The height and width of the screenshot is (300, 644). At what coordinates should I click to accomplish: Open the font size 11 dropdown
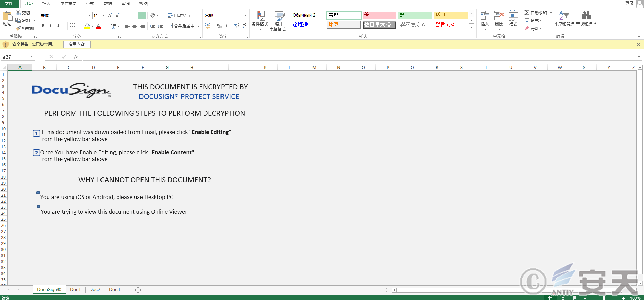click(104, 15)
